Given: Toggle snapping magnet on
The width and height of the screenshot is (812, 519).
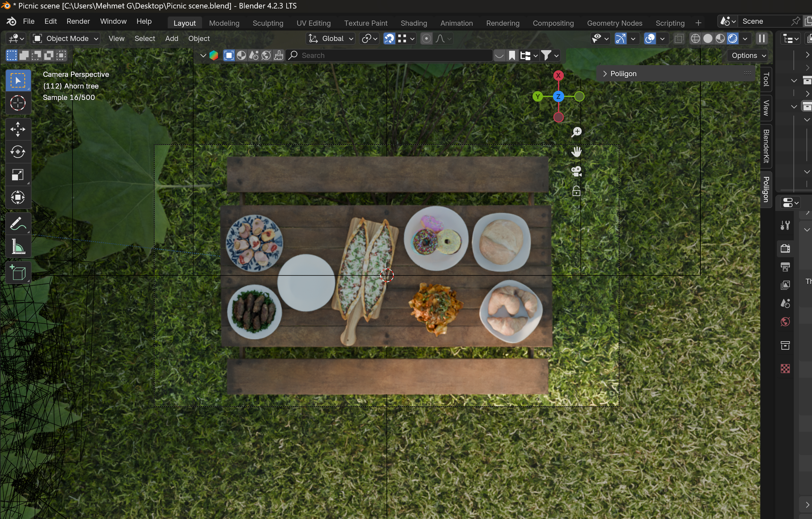Looking at the screenshot, I should pos(389,38).
